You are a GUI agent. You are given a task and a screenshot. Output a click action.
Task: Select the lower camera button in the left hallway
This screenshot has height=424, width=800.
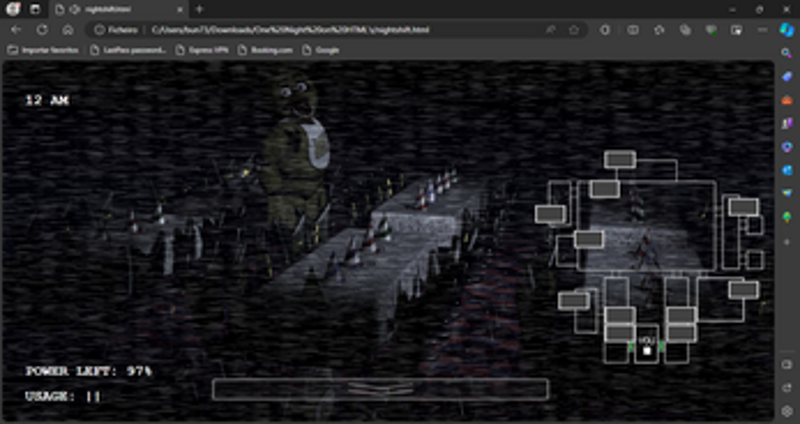(620, 333)
